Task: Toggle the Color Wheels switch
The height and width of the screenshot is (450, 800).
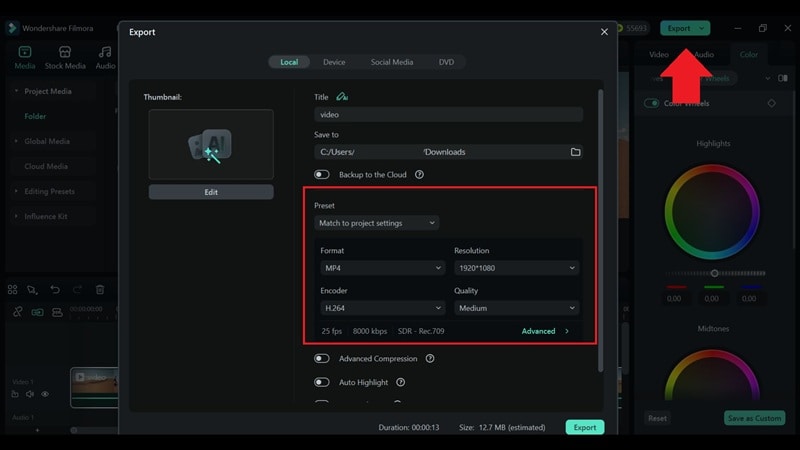Action: 652,103
